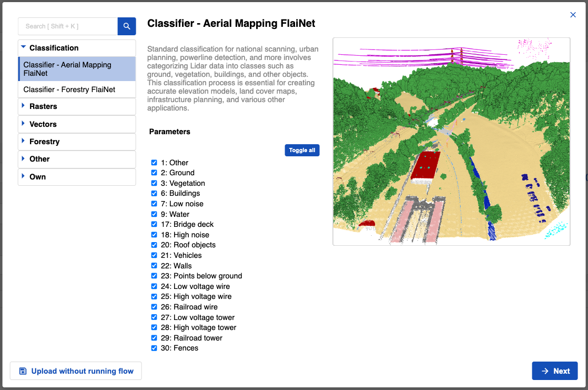Image resolution: width=588 pixels, height=390 pixels.
Task: Select Classifier - Aerial Mapping FlaiNet
Action: pos(77,69)
